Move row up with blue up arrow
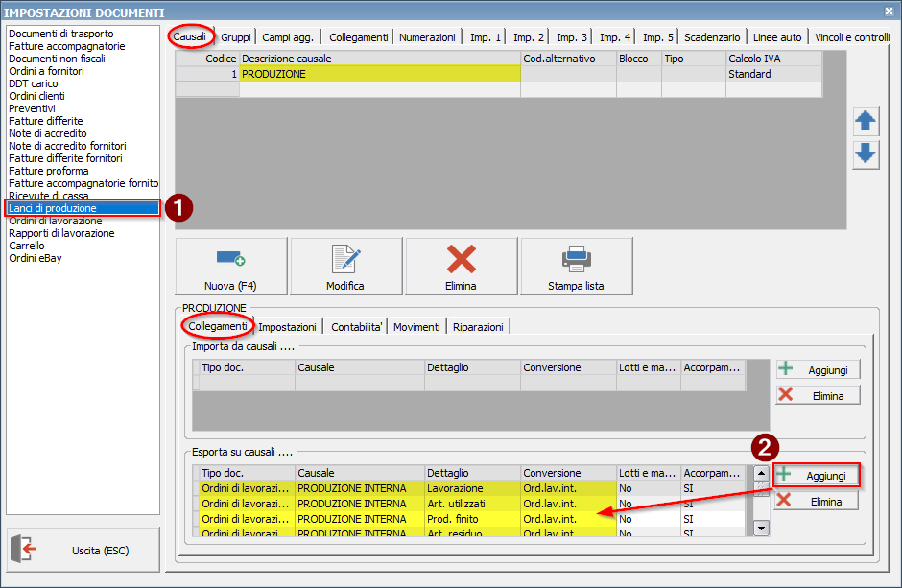Viewport: 902px width, 588px height. tap(866, 121)
